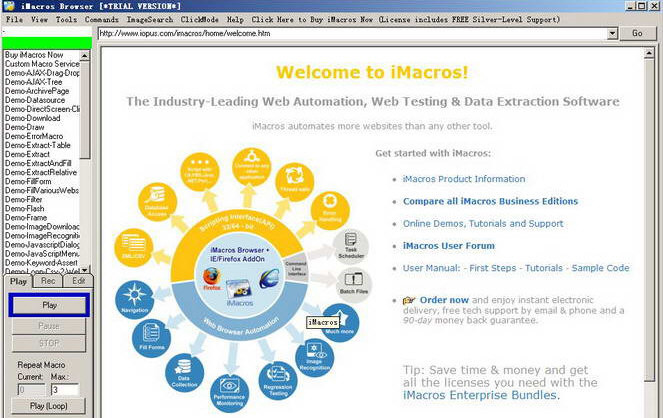Click the Fill Forms circle icon

pyautogui.click(x=151, y=338)
